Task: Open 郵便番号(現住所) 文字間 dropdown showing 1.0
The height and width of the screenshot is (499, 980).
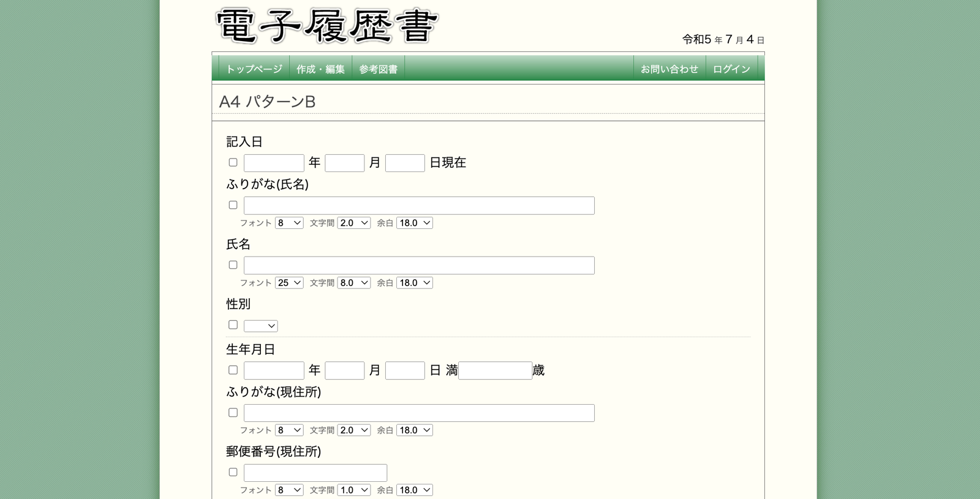Action: click(x=354, y=490)
